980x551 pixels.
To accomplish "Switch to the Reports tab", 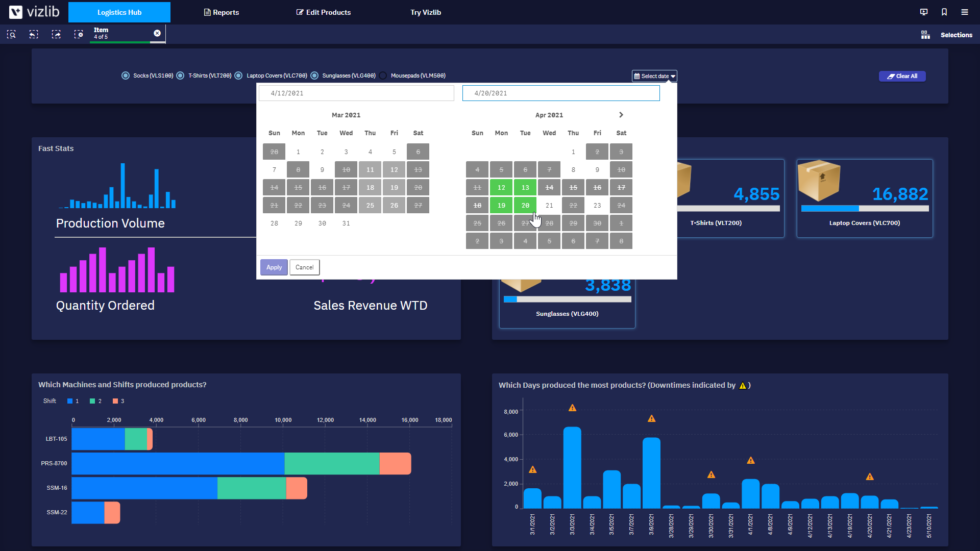I will [221, 12].
